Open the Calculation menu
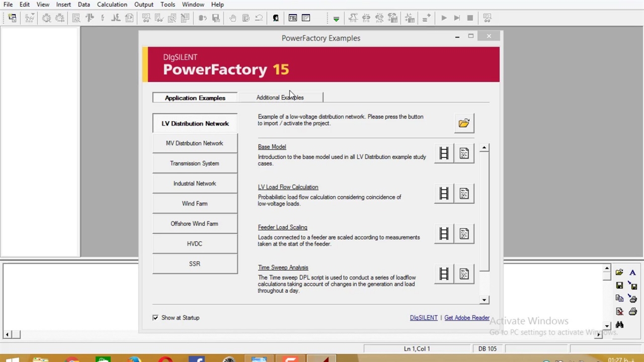Viewport: 644px width, 362px height. pyautogui.click(x=112, y=5)
